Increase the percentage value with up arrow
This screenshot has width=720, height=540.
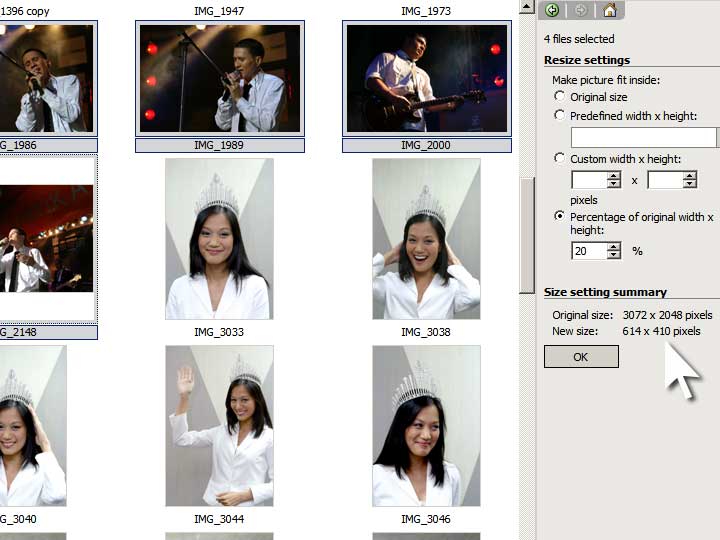[x=614, y=246]
